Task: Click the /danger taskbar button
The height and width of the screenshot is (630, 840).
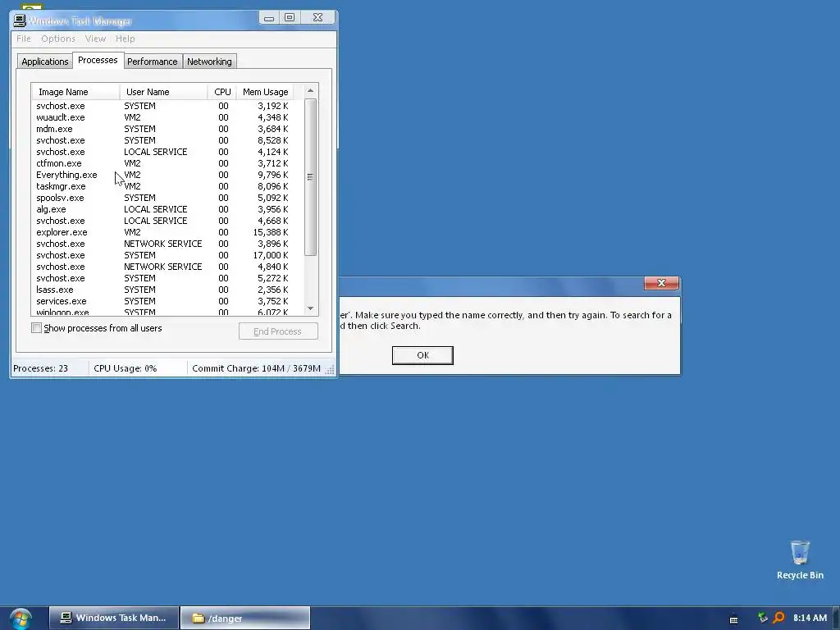Action: [245, 618]
